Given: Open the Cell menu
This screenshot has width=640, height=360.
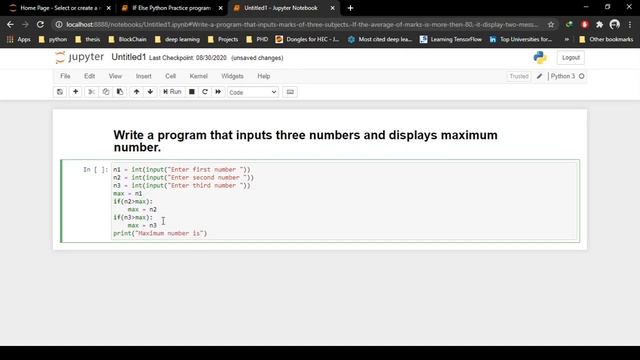Looking at the screenshot, I should pos(170,76).
